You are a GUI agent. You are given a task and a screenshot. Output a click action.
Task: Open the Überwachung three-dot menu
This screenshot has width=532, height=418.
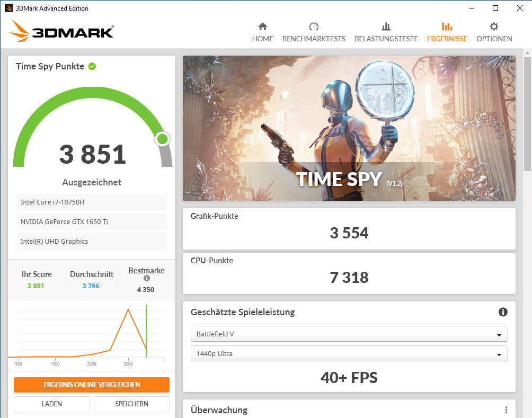point(506,410)
